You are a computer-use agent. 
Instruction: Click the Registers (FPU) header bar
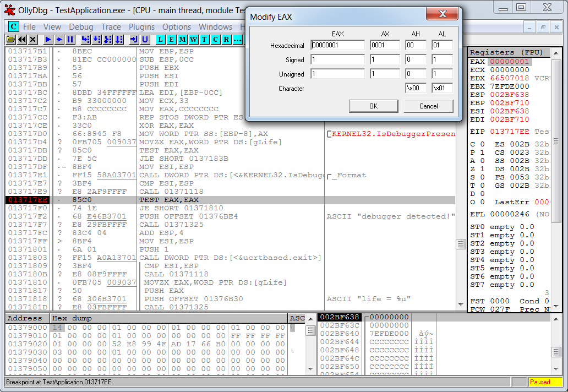click(506, 52)
